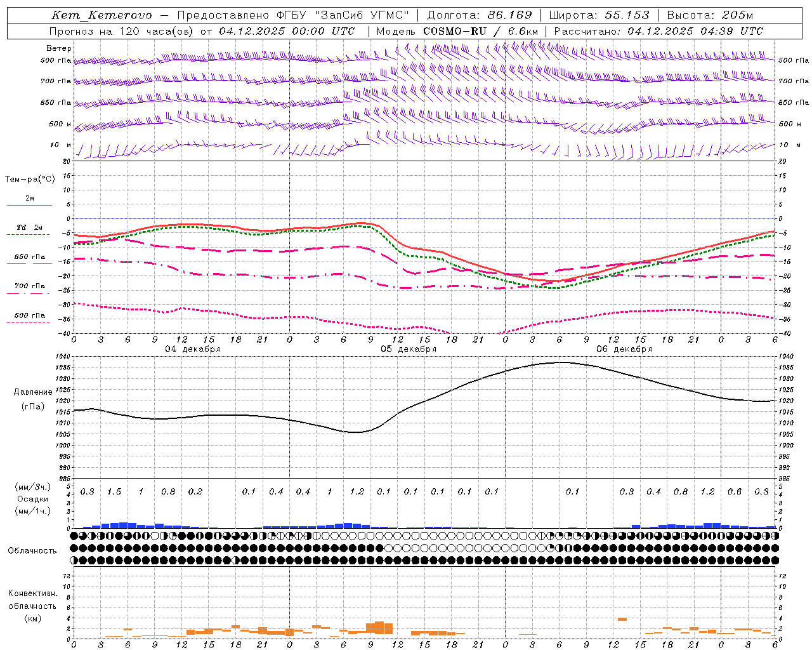Click the "Kem_Kemerovo" station title
The image size is (812, 650).
point(101,15)
